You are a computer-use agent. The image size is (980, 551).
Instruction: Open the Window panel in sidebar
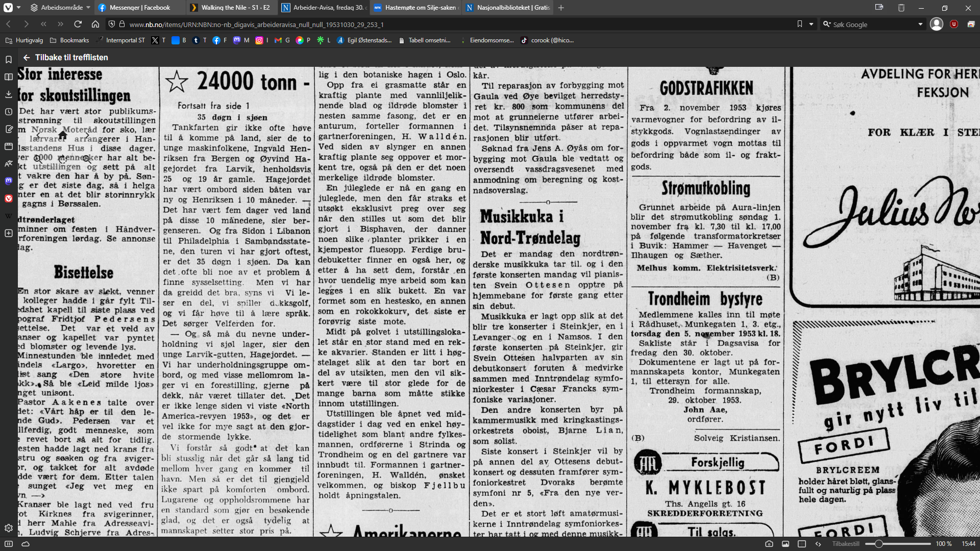pos(9,146)
